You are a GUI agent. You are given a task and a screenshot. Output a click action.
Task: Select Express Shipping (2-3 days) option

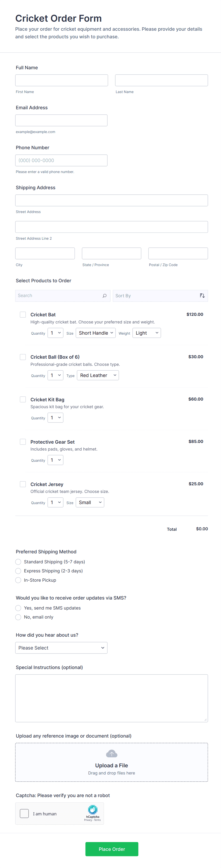(19, 571)
